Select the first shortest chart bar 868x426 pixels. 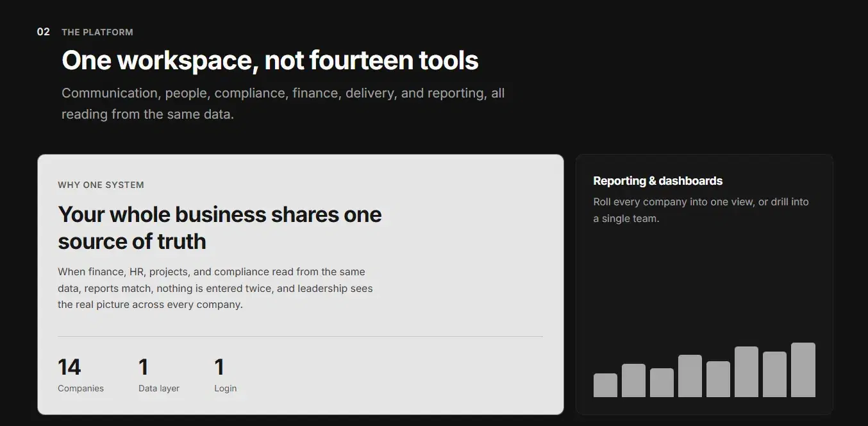pos(605,385)
